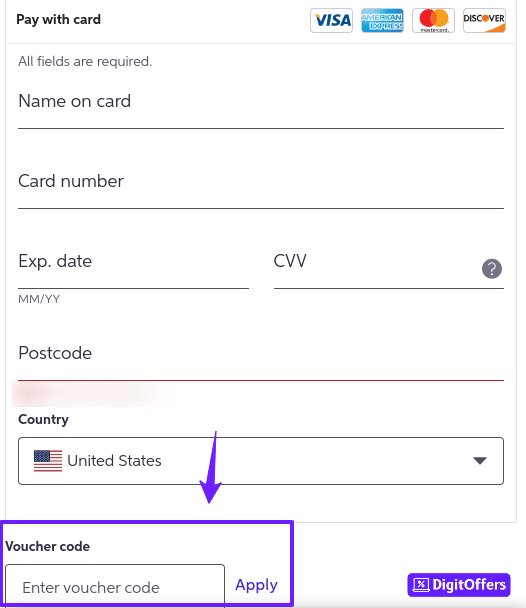The width and height of the screenshot is (526, 608).
Task: Click the United States flag icon
Action: coord(48,461)
